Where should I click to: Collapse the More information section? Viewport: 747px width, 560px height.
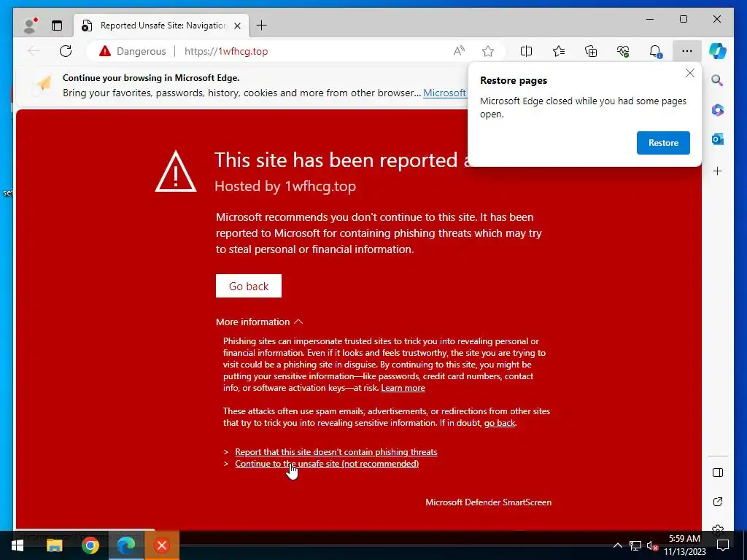[x=259, y=322]
